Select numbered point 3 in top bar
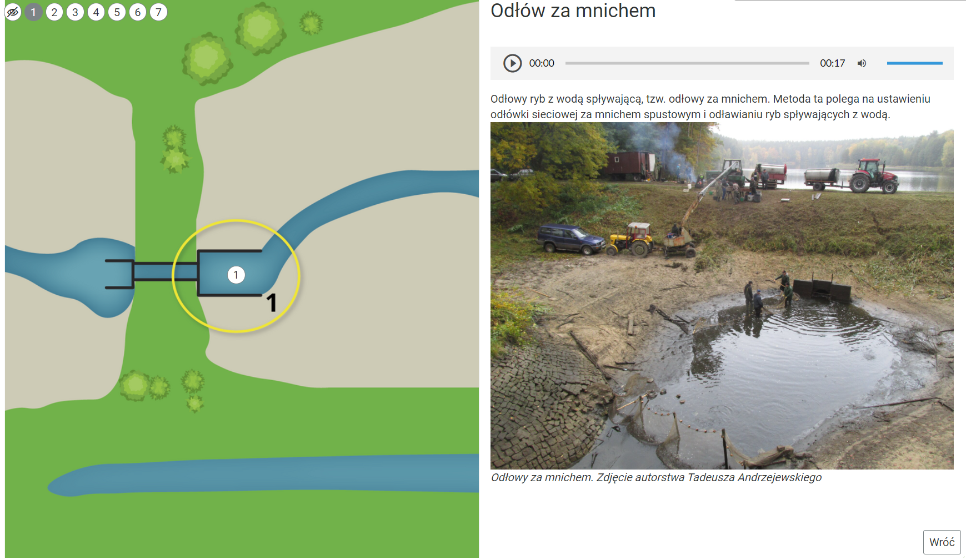This screenshot has width=966, height=560. 75,12
